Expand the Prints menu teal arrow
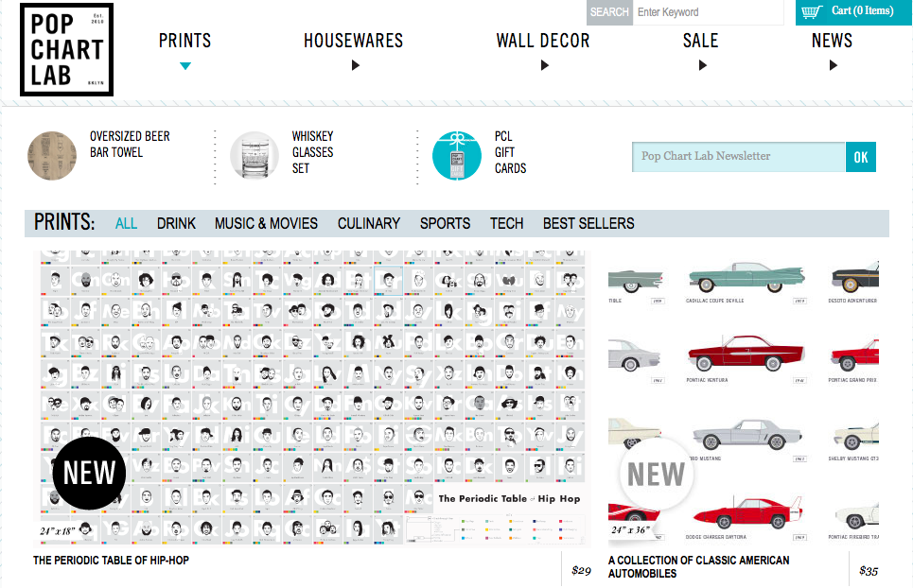 click(185, 66)
